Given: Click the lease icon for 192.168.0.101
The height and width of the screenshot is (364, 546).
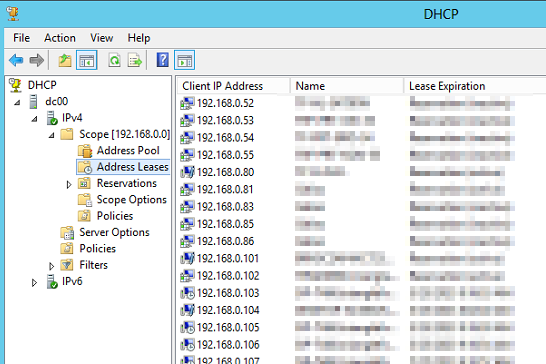Looking at the screenshot, I should pos(187,258).
